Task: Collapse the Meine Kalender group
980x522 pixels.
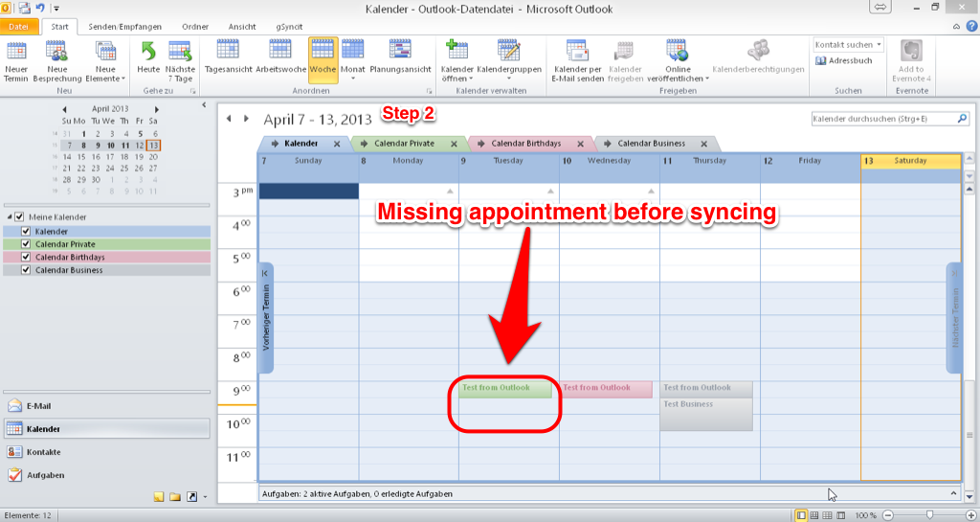Action: tap(9, 216)
